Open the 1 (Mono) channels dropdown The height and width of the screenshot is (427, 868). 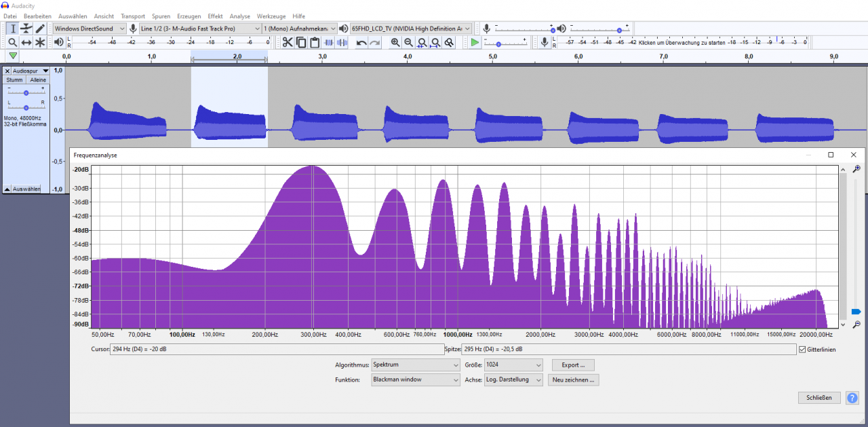[300, 29]
